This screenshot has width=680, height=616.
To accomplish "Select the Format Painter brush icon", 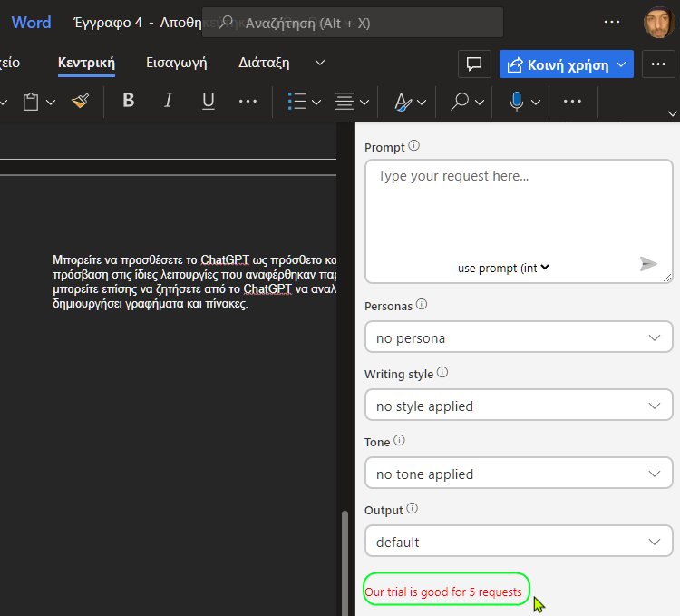I will click(x=80, y=102).
